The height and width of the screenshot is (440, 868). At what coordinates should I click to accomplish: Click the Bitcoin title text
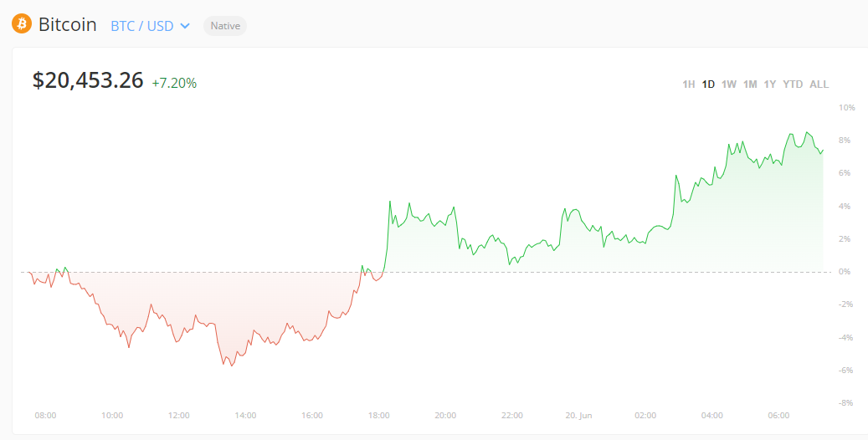tap(68, 25)
